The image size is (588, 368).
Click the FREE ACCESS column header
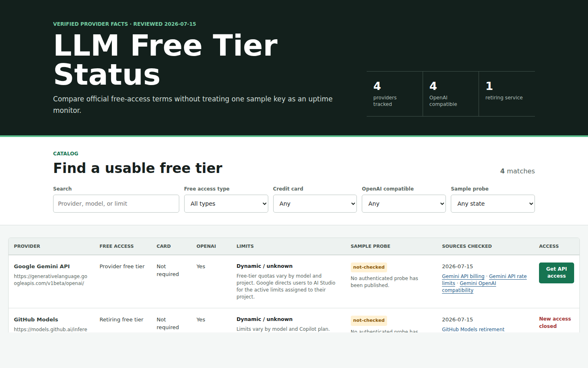117,246
